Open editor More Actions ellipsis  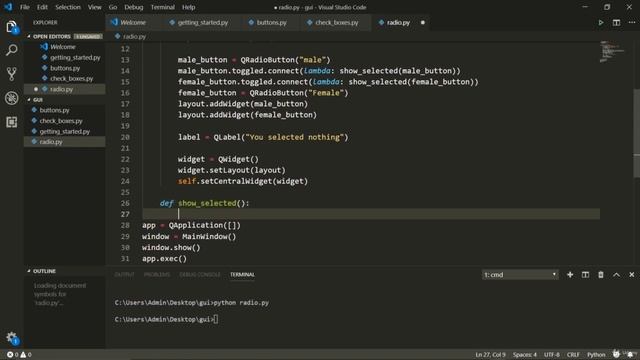[631, 22]
